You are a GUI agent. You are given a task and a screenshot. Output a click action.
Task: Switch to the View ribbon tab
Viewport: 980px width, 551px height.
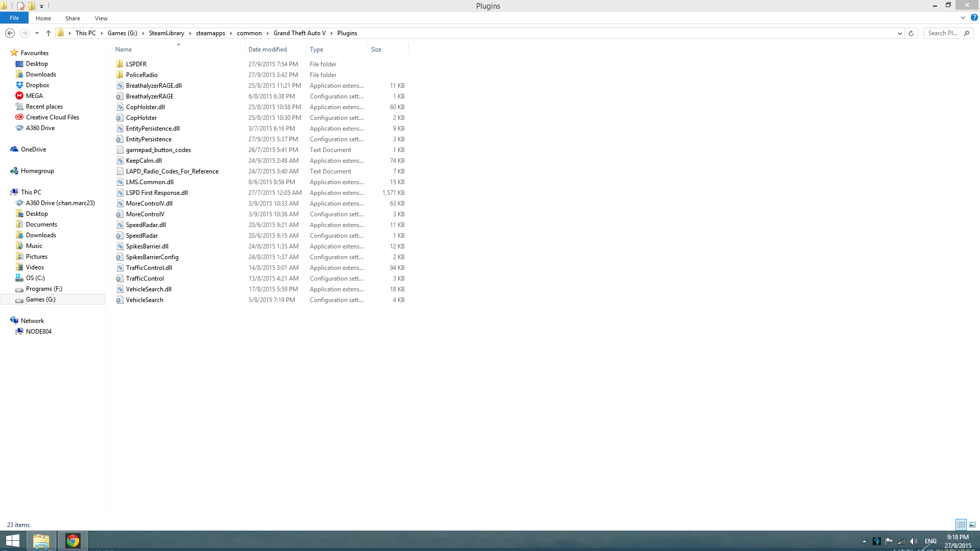tap(101, 18)
